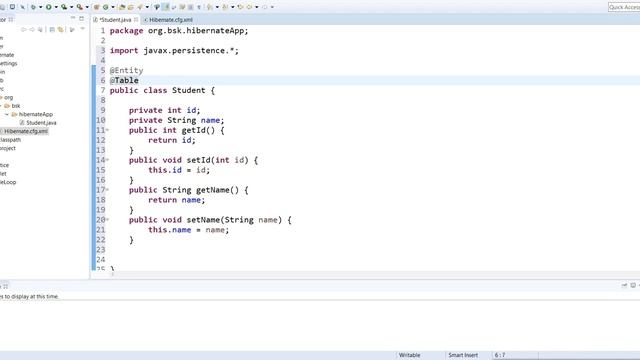Viewport: 640px width, 360px height.
Task: Click the Forward navigation arrow in main toolbar
Action: click(264, 7)
